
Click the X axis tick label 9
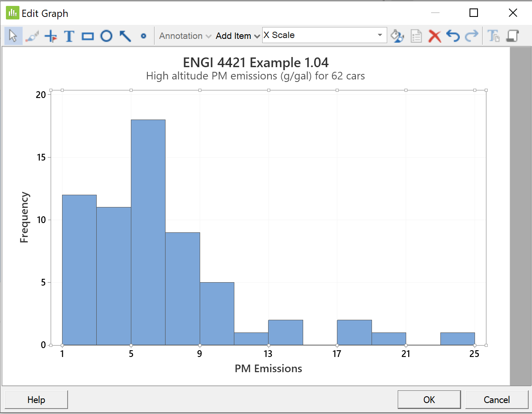(200, 354)
